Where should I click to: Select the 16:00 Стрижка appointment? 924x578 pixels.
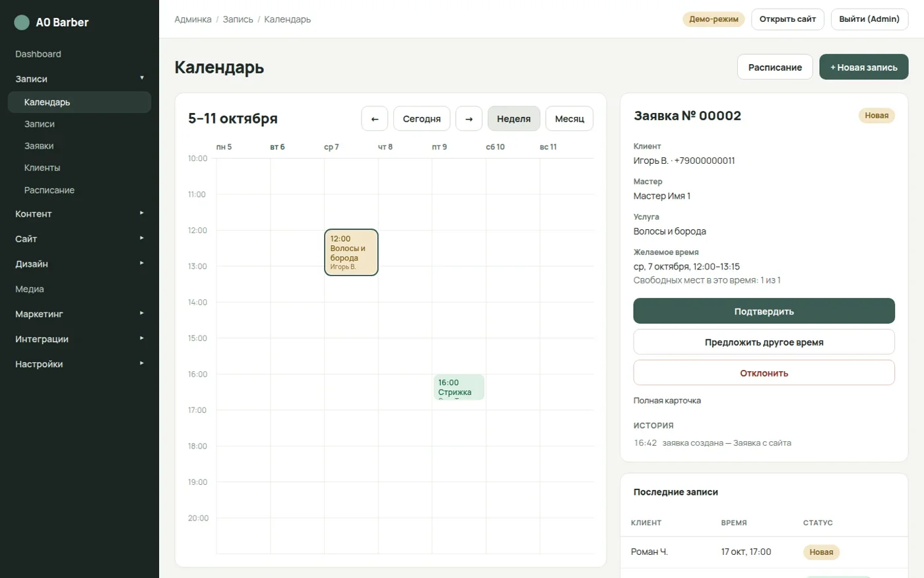[x=459, y=387]
